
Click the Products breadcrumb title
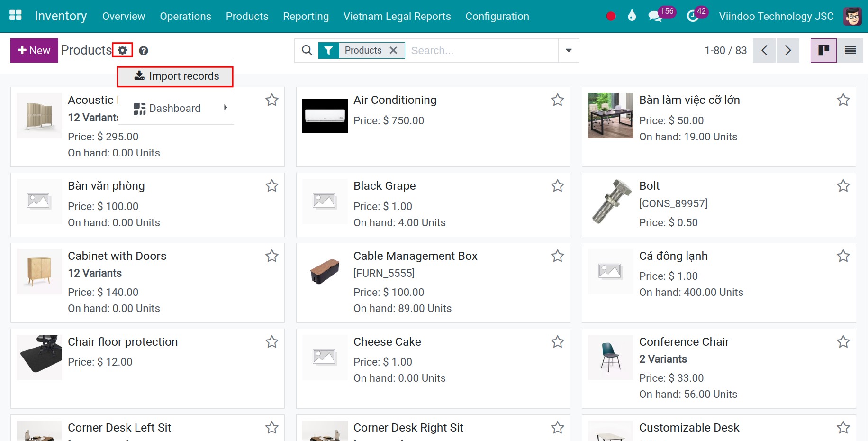(x=86, y=50)
